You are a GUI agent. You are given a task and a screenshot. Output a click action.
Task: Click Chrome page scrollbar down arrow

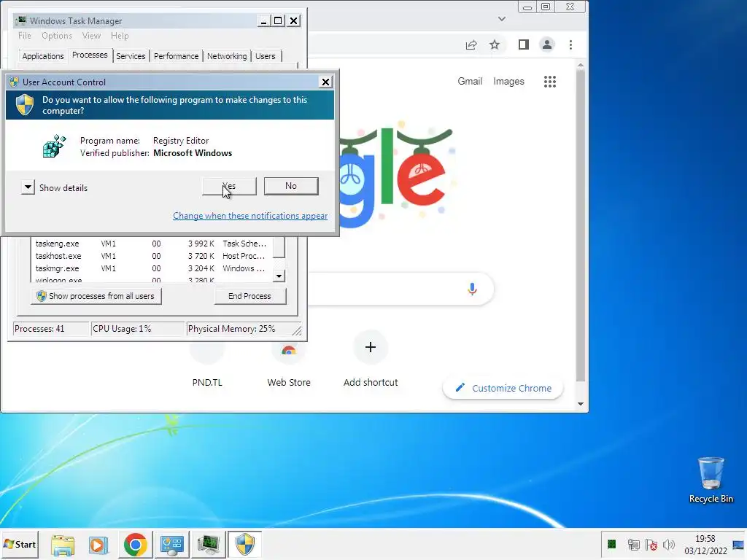(580, 404)
